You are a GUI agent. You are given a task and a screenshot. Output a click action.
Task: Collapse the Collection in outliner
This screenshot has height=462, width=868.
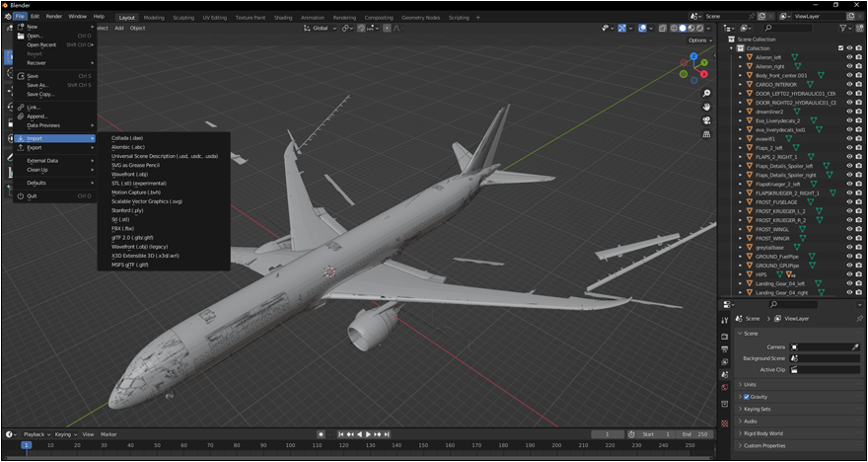(731, 48)
